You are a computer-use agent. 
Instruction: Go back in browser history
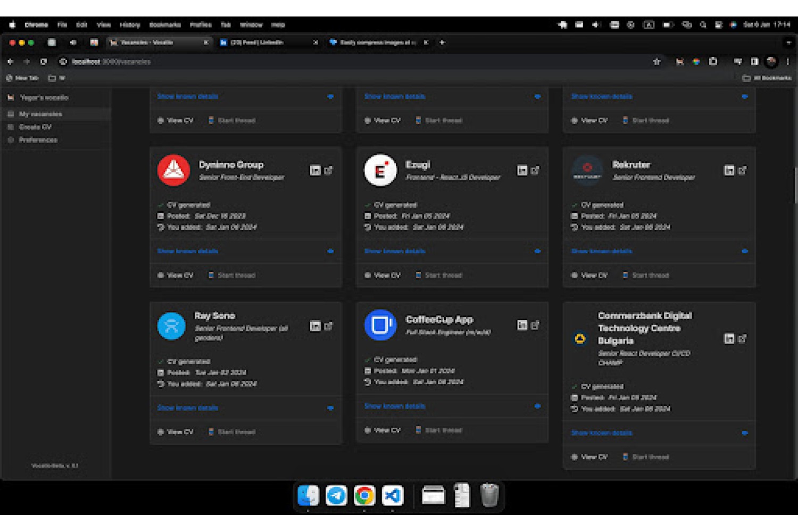pyautogui.click(x=10, y=62)
